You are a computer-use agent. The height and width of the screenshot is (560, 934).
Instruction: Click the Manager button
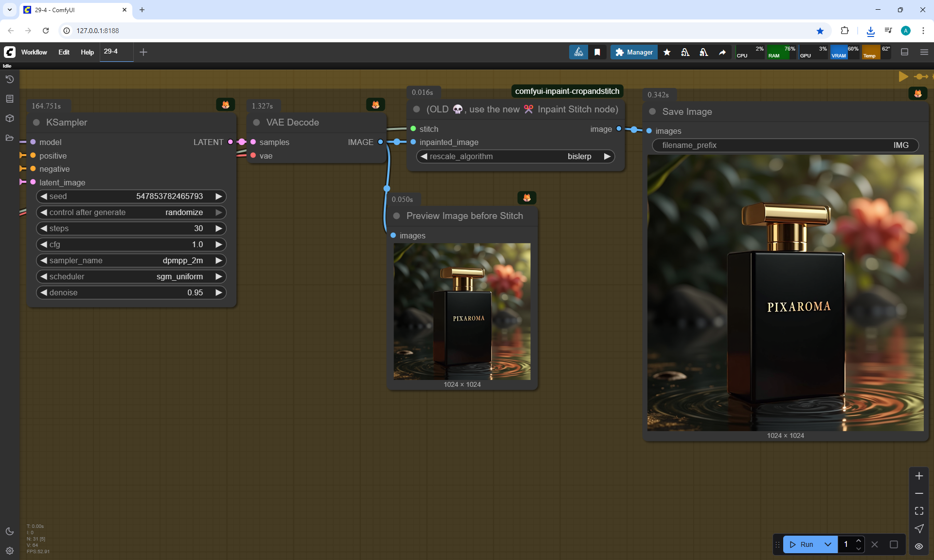point(634,52)
